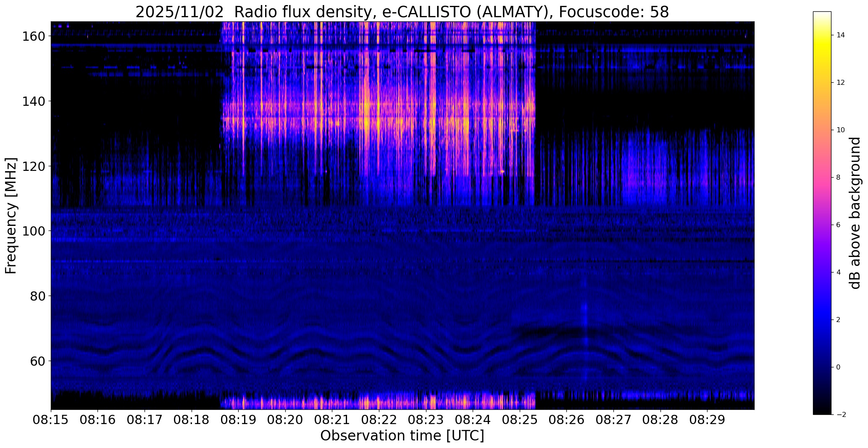Image resolution: width=868 pixels, height=448 pixels.
Task: Click the colorbar tick value 6
Action: [x=839, y=225]
